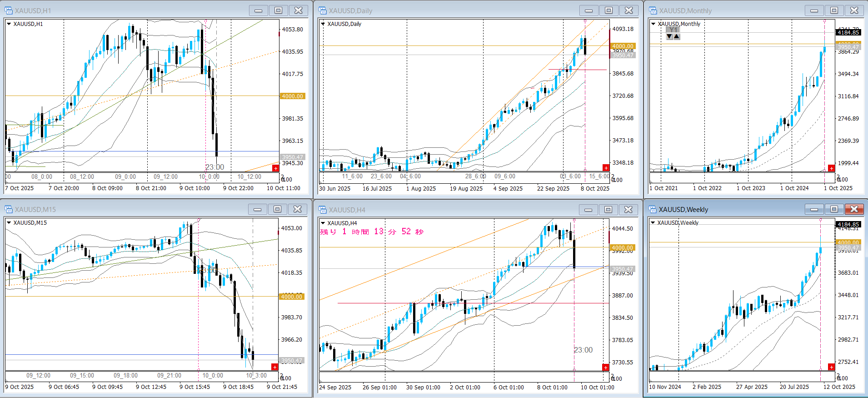This screenshot has height=398, width=868.
Task: Click the red plus icon in H1 chart
Action: tap(275, 168)
